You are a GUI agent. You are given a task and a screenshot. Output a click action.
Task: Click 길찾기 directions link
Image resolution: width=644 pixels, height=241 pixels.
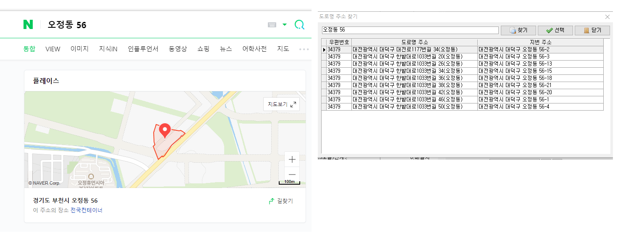pos(281,201)
